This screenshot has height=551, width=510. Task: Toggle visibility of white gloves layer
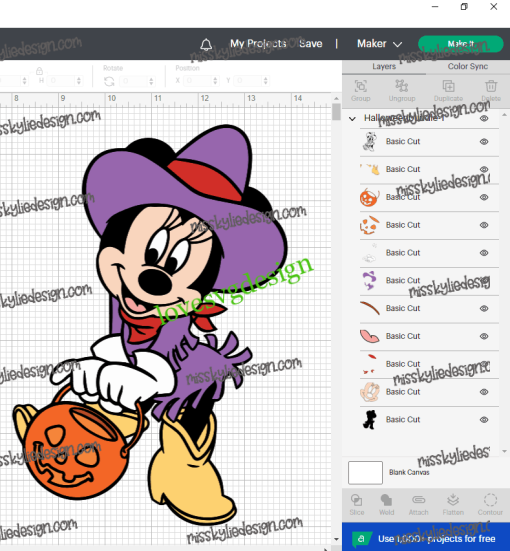point(484,253)
